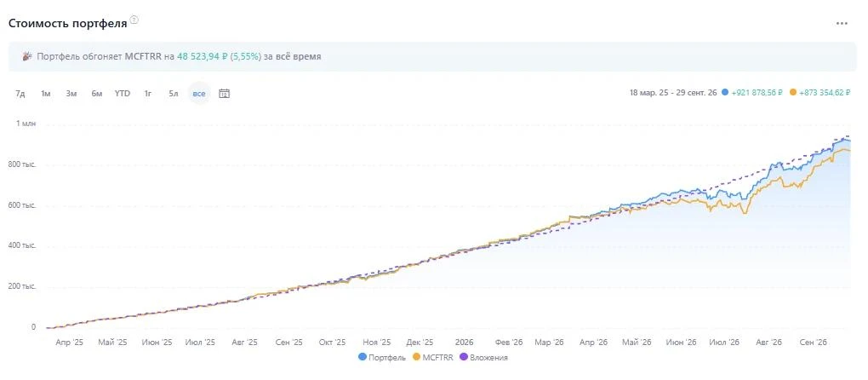Click the Стоимость портфеля heading
This screenshot has height=380, width=868.
pos(67,24)
